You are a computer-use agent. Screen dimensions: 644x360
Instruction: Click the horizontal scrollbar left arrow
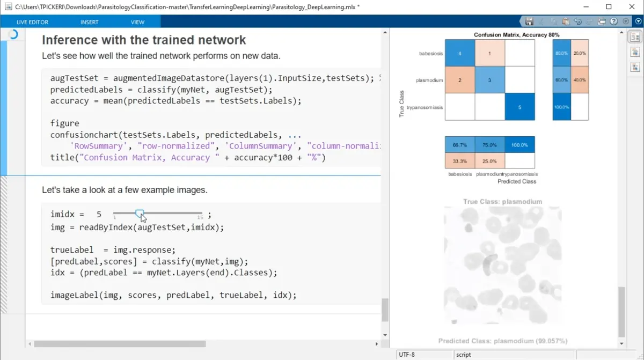pos(29,344)
